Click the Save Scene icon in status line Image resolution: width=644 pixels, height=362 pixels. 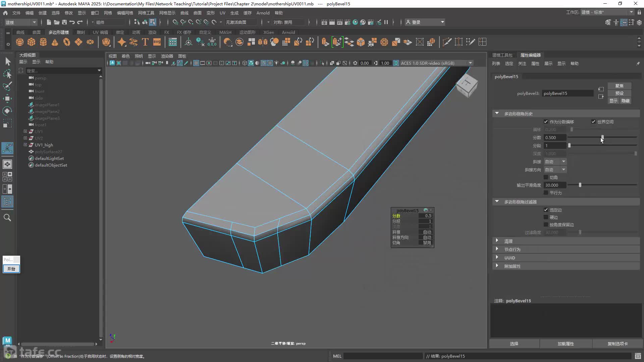(x=64, y=22)
